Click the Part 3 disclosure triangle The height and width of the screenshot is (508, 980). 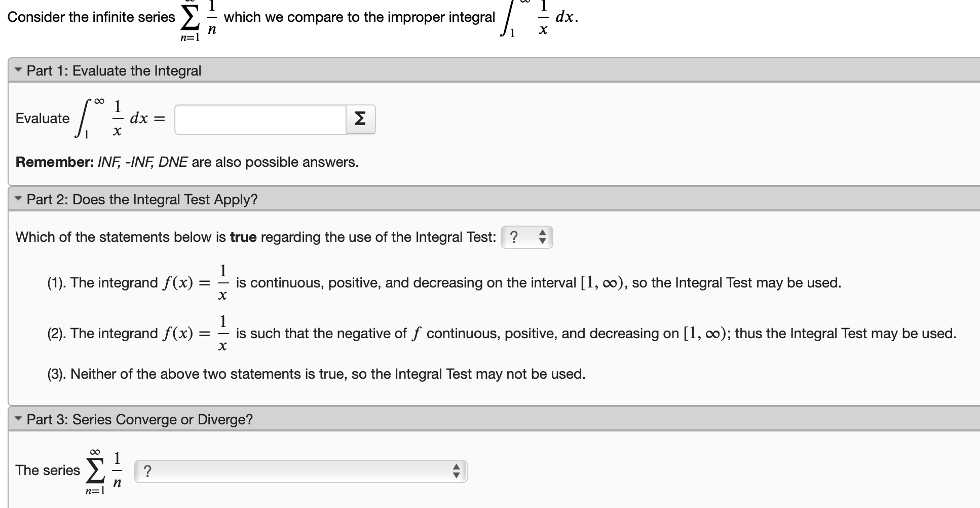tap(18, 419)
